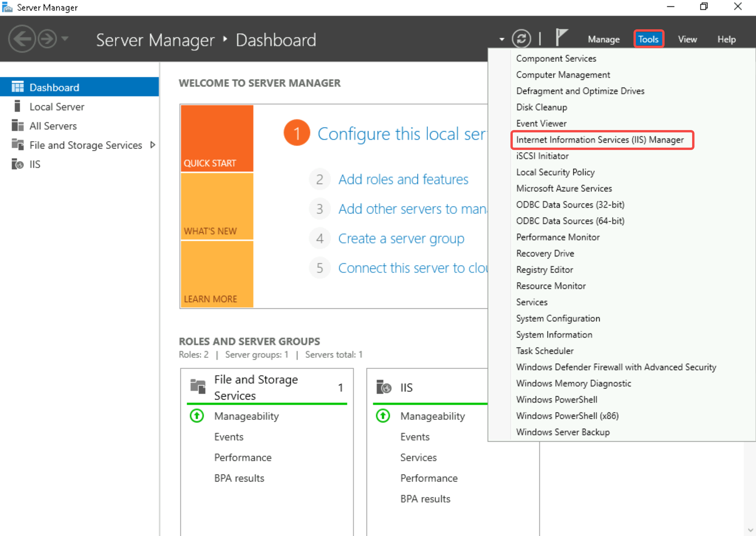Launch Defragment and Optimize Drives

tap(580, 91)
